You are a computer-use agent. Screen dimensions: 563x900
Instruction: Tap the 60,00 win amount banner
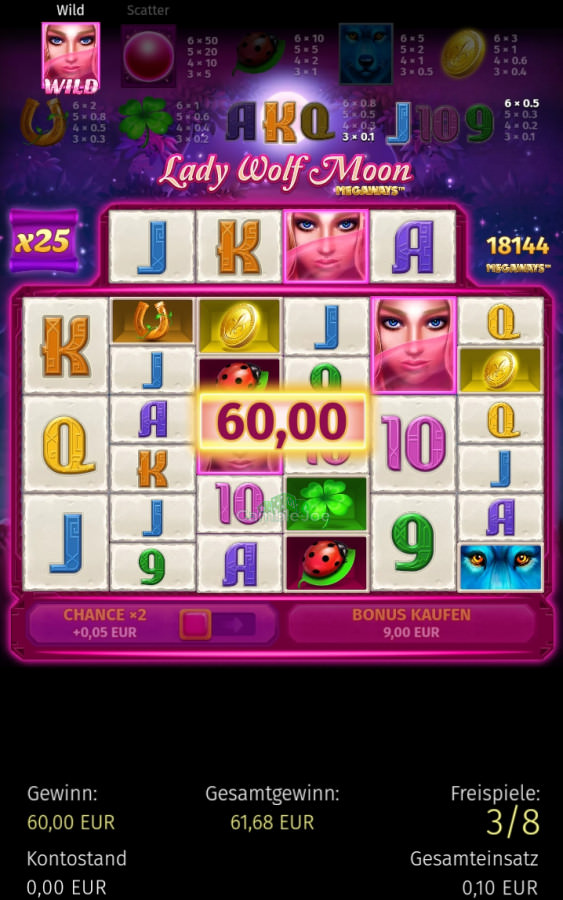[281, 422]
